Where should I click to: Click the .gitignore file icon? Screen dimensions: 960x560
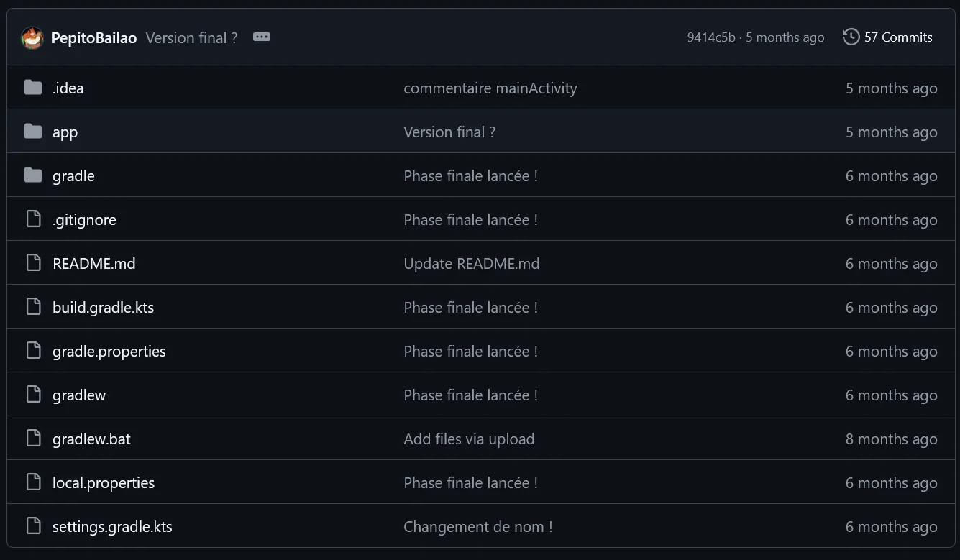pos(33,219)
